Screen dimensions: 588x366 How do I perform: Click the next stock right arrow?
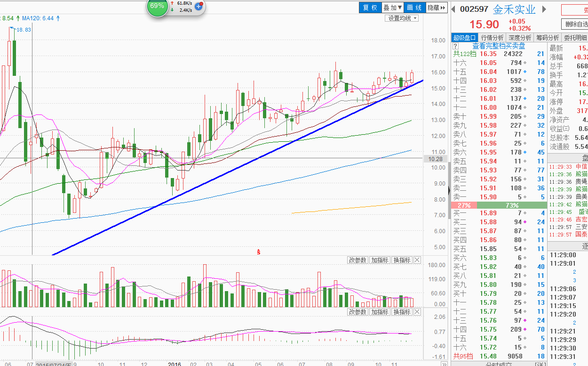pyautogui.click(x=544, y=9)
